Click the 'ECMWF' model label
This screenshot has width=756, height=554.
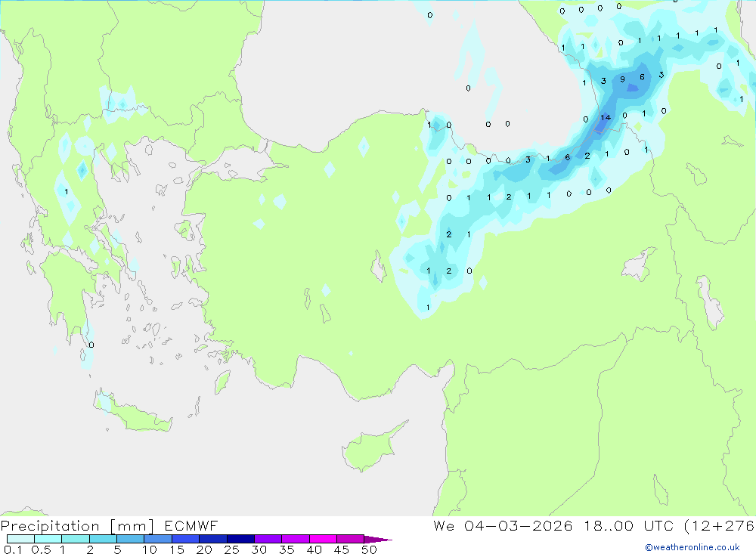coord(191,526)
